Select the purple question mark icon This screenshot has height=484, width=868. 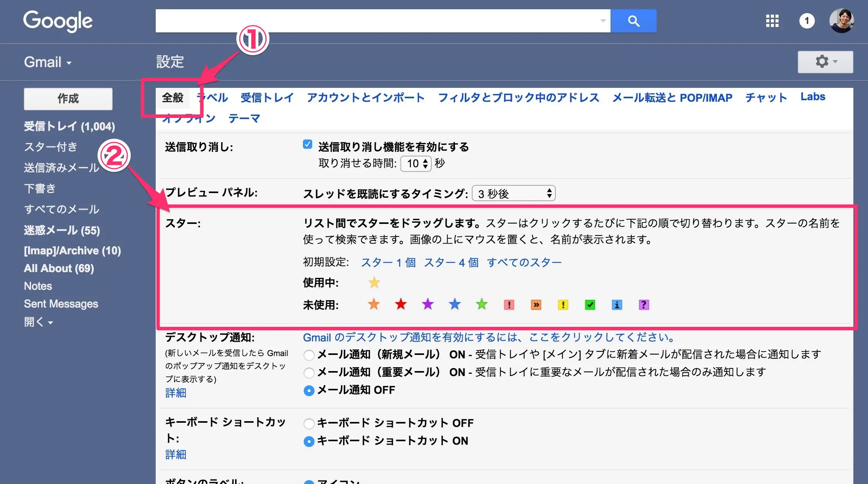[644, 305]
